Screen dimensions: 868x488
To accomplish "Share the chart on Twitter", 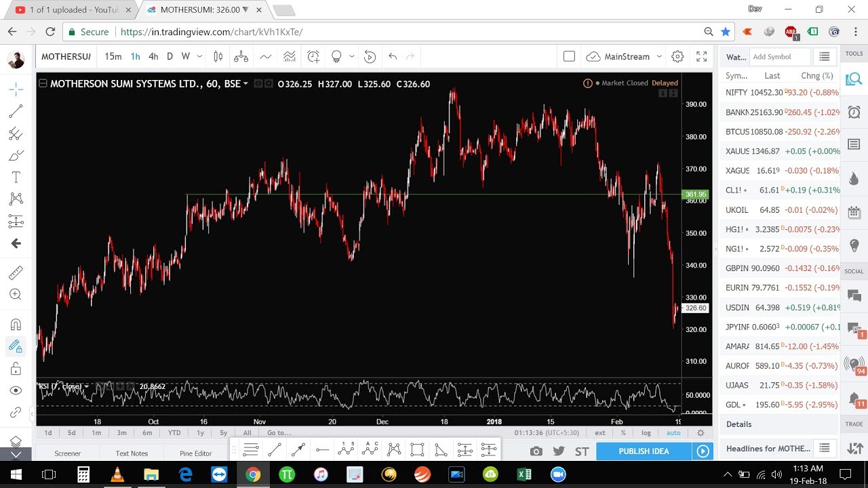I will tap(559, 451).
